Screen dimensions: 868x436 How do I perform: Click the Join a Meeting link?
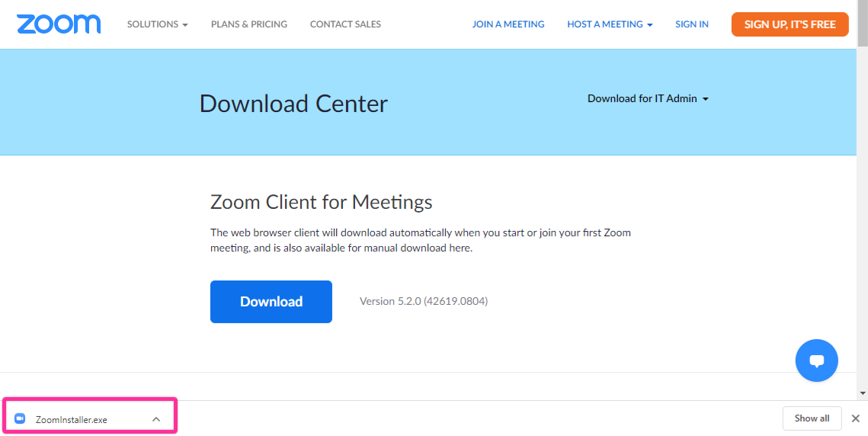click(x=508, y=24)
